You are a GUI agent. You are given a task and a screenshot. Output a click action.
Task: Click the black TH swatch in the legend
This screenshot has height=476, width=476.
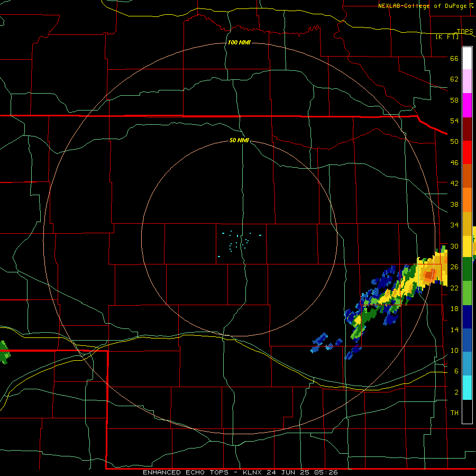click(467, 411)
